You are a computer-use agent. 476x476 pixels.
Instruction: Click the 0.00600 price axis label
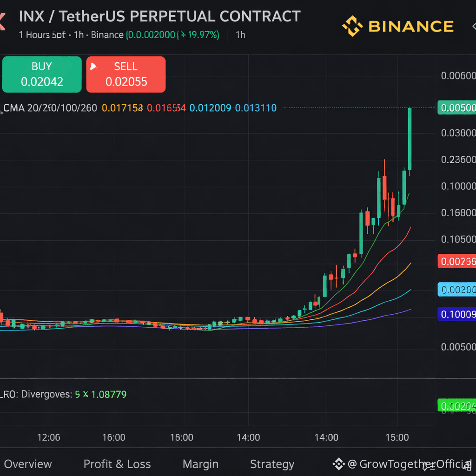tap(458, 76)
